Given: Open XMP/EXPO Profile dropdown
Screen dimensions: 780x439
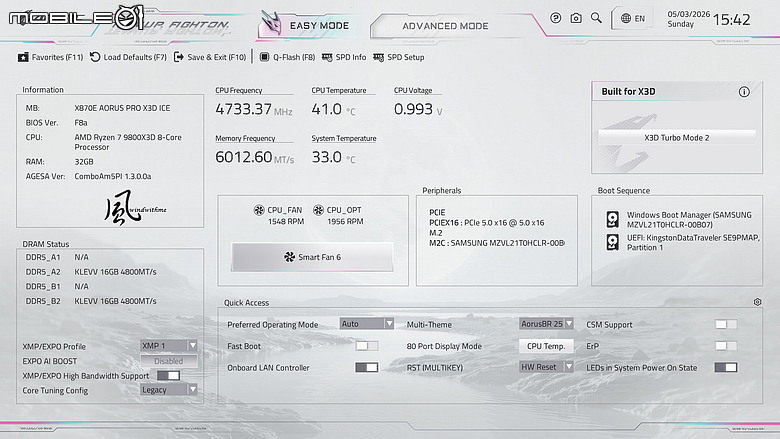Looking at the screenshot, I should coord(169,346).
